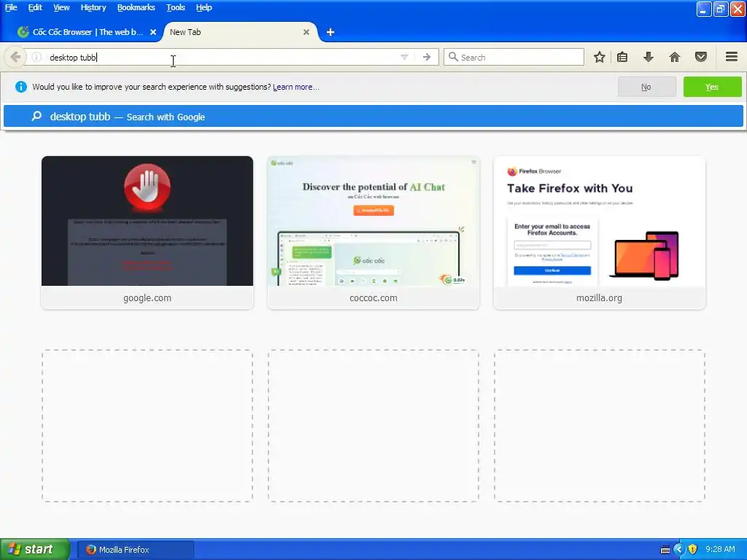
Task: Click the security shield tray icon
Action: [693, 550]
